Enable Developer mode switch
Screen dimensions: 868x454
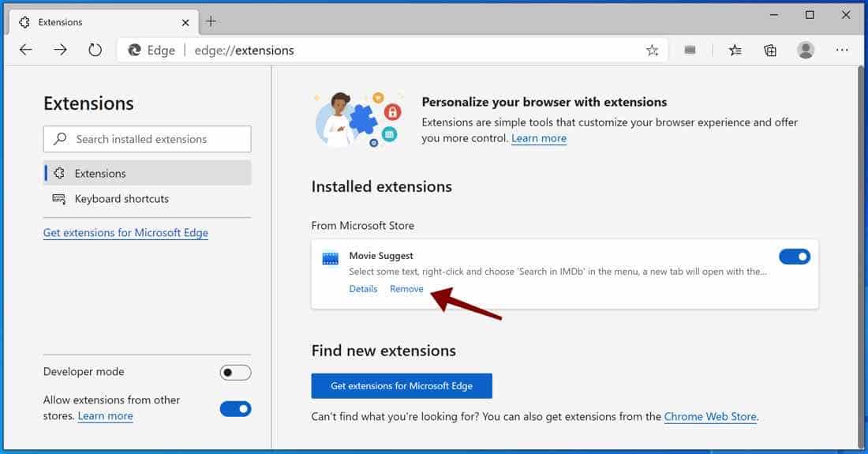(x=235, y=372)
